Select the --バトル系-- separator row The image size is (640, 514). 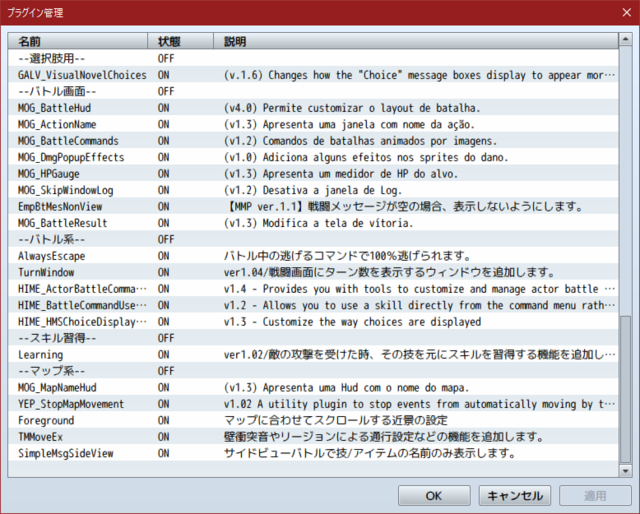coord(313,239)
